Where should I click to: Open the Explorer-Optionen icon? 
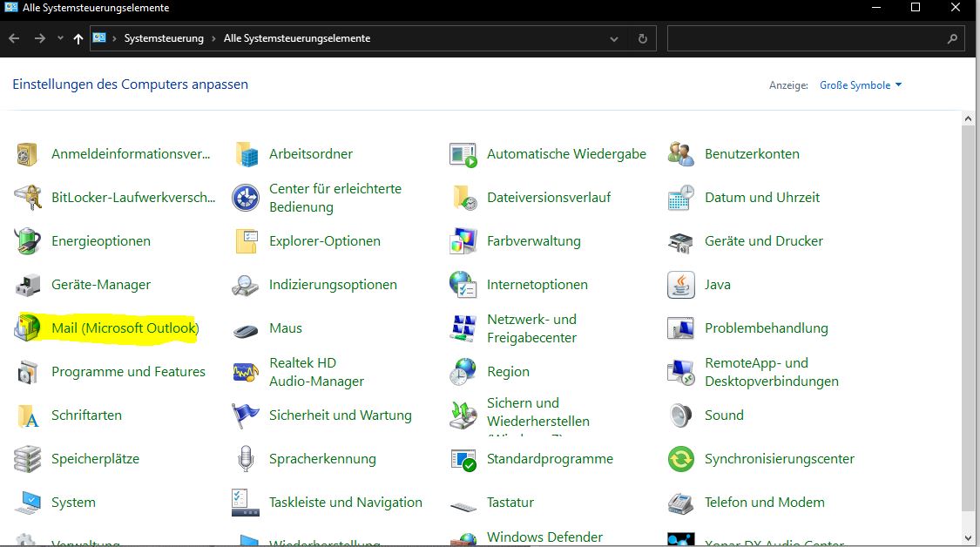pyautogui.click(x=246, y=241)
